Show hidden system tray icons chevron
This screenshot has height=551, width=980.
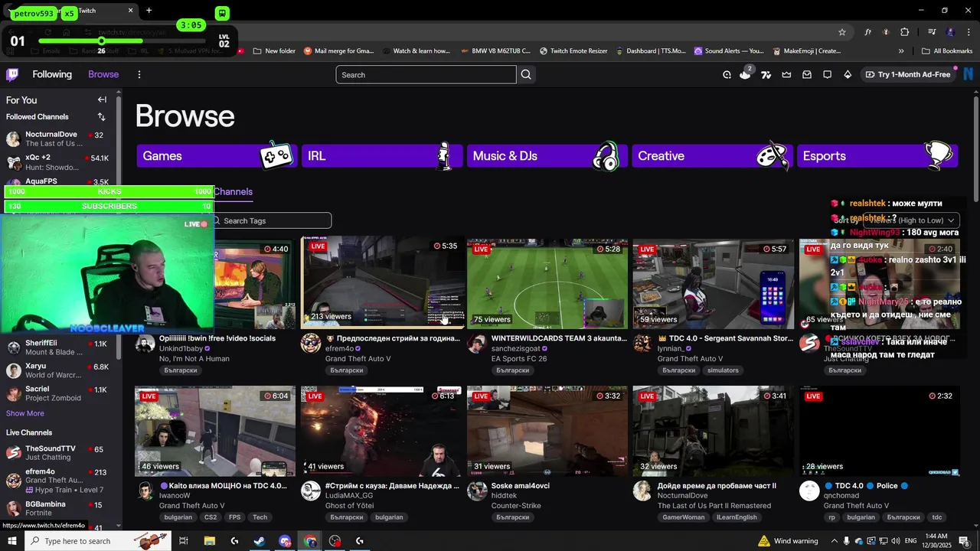point(835,541)
